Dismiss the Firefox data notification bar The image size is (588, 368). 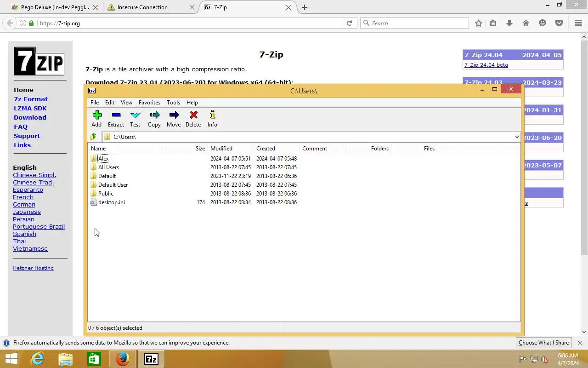580,343
